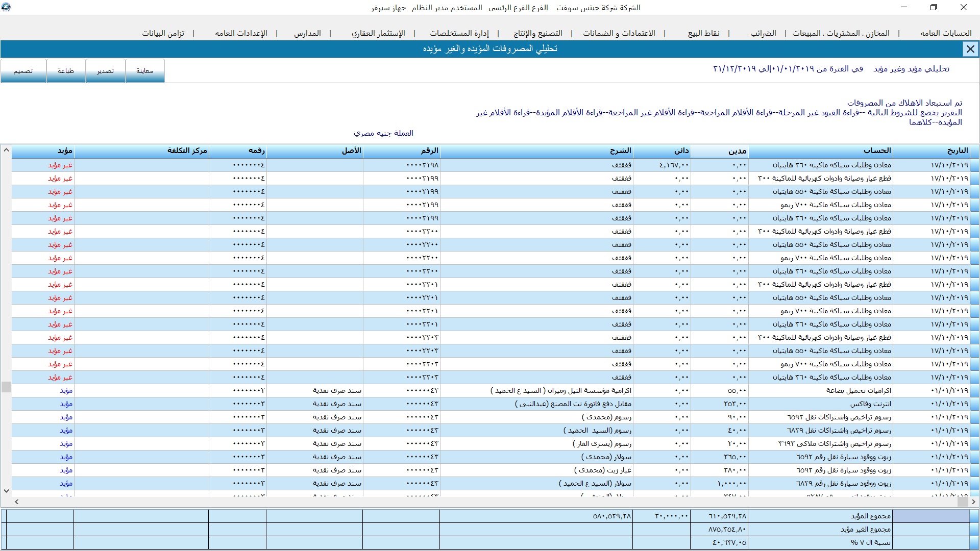The width and height of the screenshot is (980, 551).
Task: Click number ٠٠٠٠٢١٩٨ cell
Action: [x=401, y=165]
